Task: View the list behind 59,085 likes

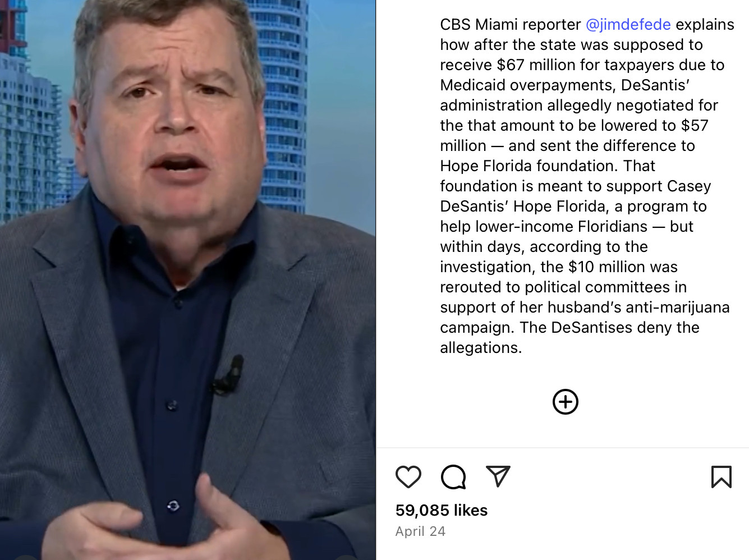Action: click(442, 510)
